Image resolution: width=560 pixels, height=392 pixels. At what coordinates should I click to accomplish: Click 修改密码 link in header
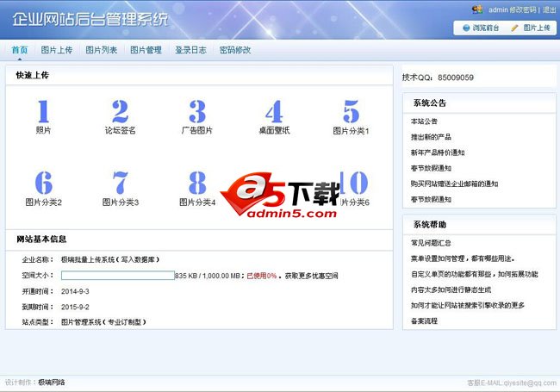point(522,9)
